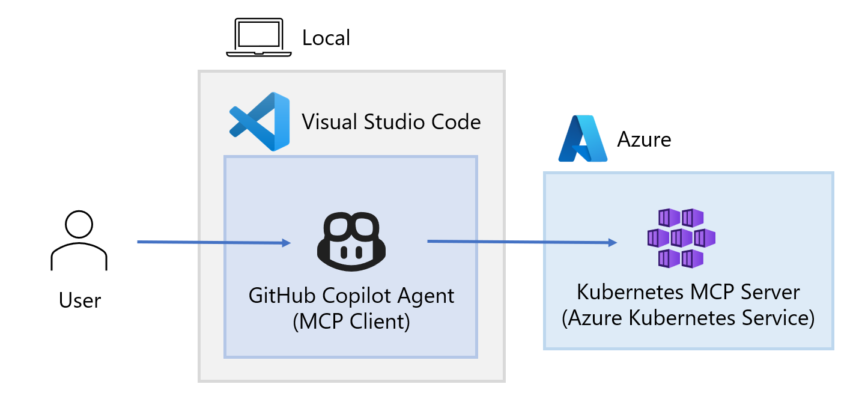Click the Azure logo icon
This screenshot has width=868, height=399.
pyautogui.click(x=583, y=139)
